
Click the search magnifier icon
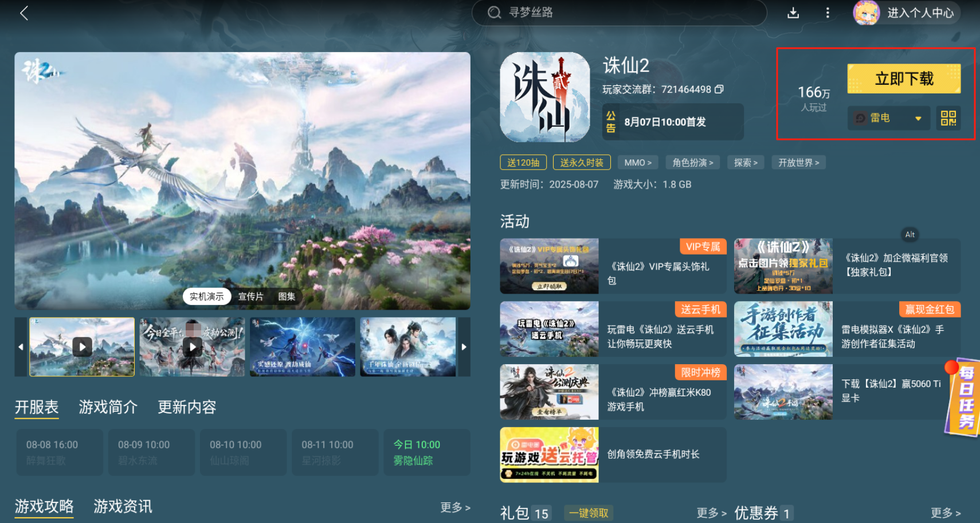point(494,13)
